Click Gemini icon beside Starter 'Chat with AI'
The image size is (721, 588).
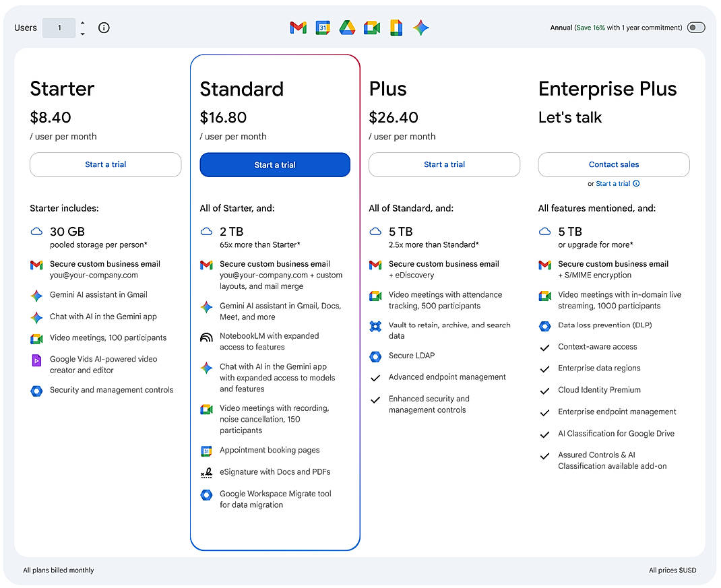[36, 317]
